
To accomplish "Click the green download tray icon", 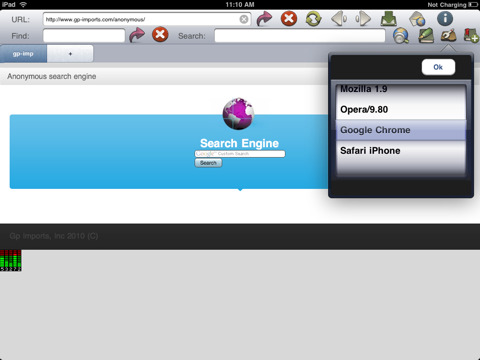I will pos(389,19).
